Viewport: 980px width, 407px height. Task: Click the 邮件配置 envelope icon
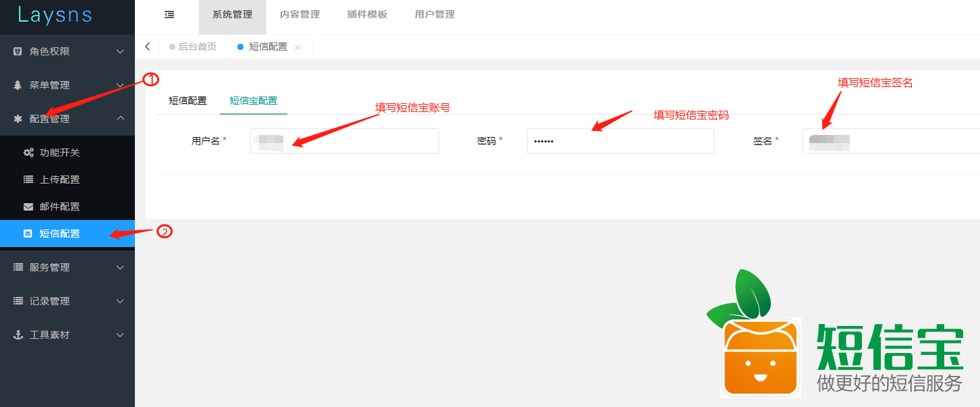click(x=28, y=207)
